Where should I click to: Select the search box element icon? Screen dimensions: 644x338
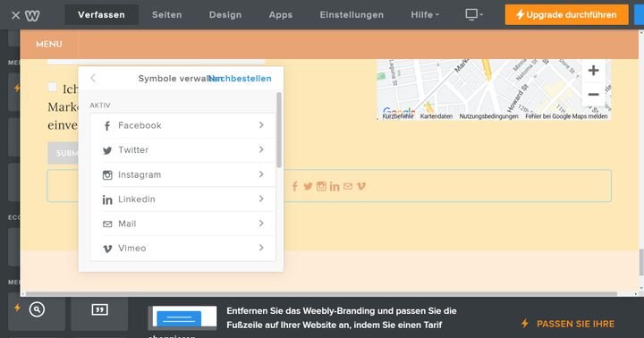[37, 309]
